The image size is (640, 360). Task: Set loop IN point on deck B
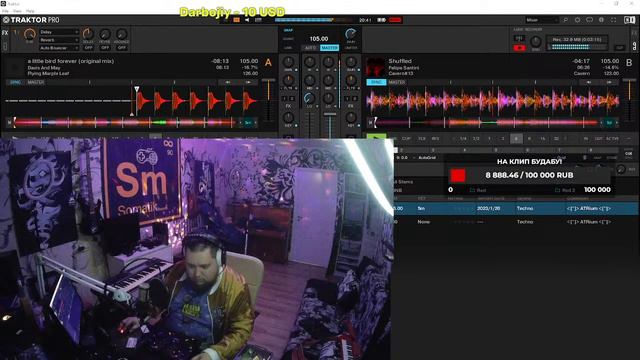coord(586,139)
